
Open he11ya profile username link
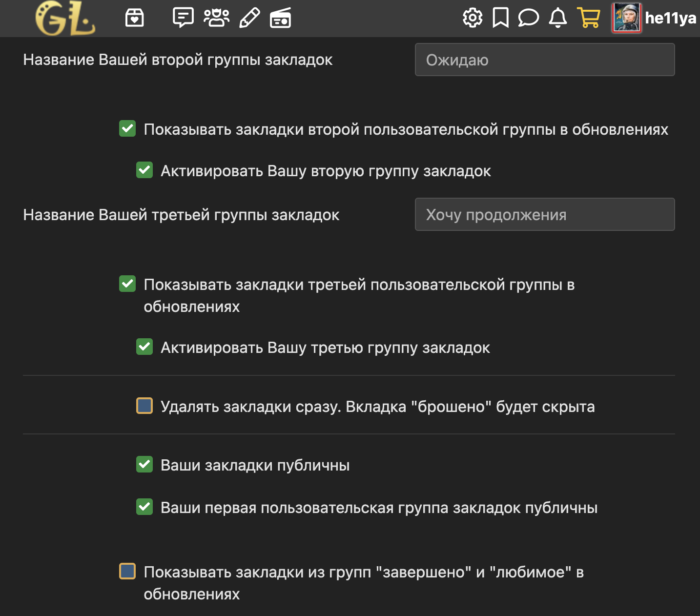[670, 19]
